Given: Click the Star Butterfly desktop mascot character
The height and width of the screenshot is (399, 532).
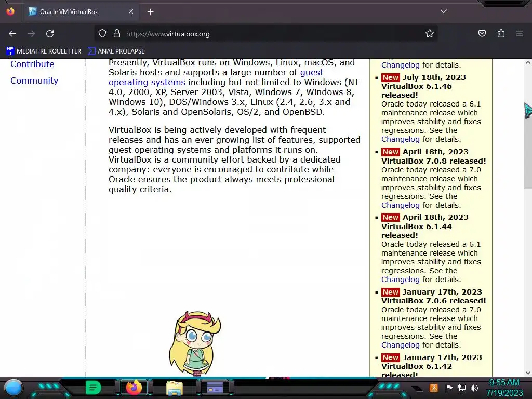Looking at the screenshot, I should (195, 344).
